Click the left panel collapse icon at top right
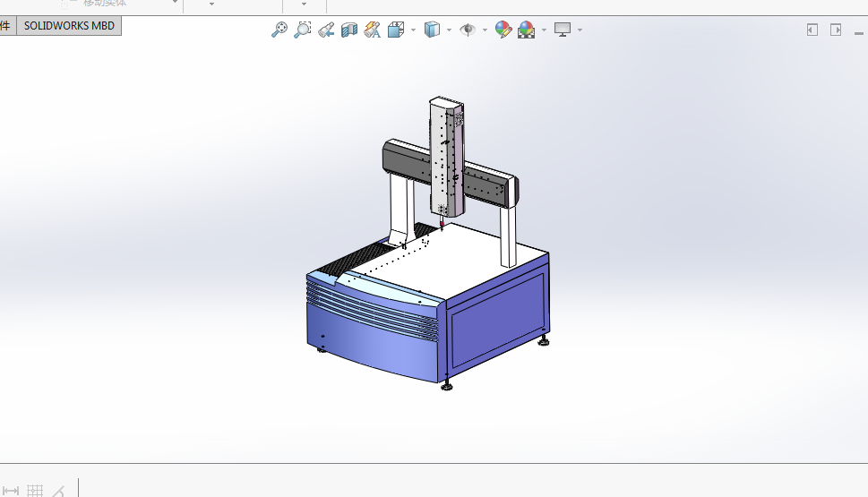 [x=812, y=30]
